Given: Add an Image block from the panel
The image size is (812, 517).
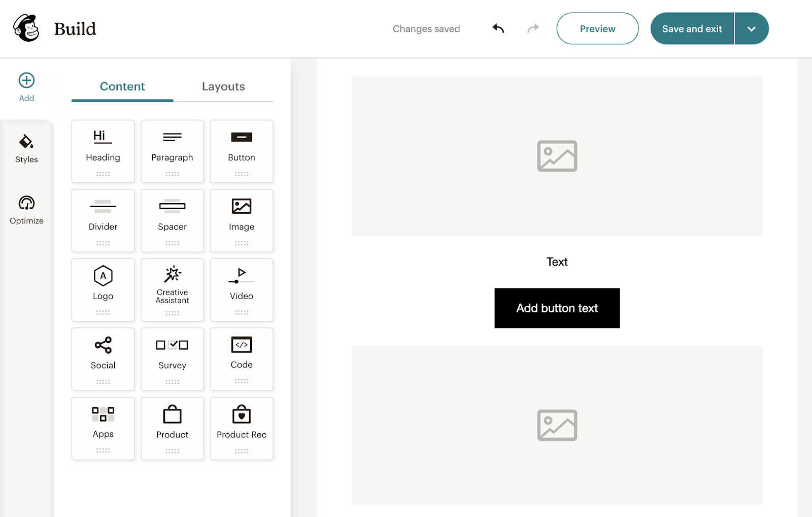Looking at the screenshot, I should 241,220.
